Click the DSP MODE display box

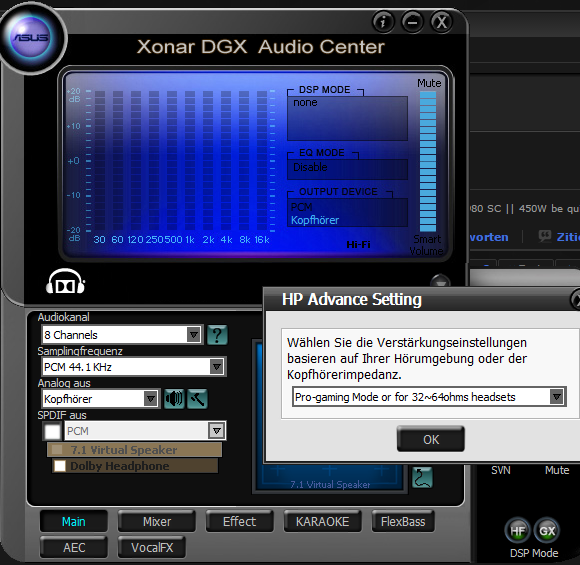coord(347,118)
